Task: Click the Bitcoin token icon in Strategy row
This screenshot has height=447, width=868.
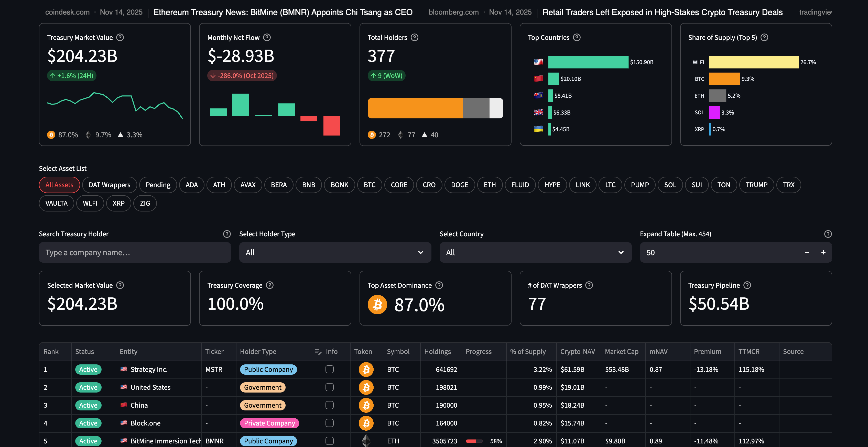Action: 366,370
